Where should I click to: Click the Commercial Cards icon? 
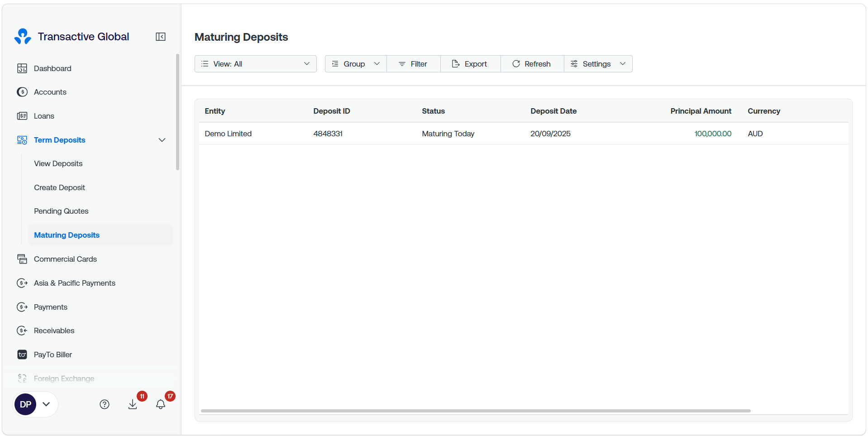(22, 259)
